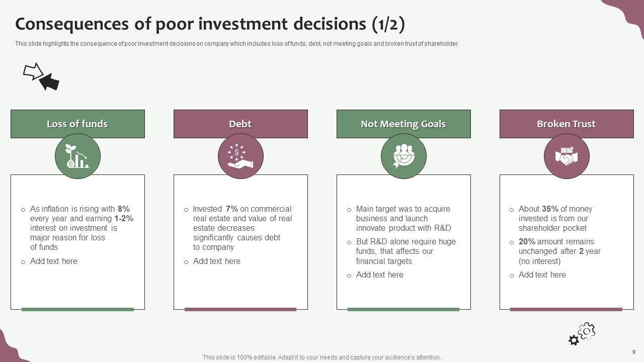The height and width of the screenshot is (362, 644).
Task: Select the slide description subtitle text
Action: pyautogui.click(x=237, y=44)
